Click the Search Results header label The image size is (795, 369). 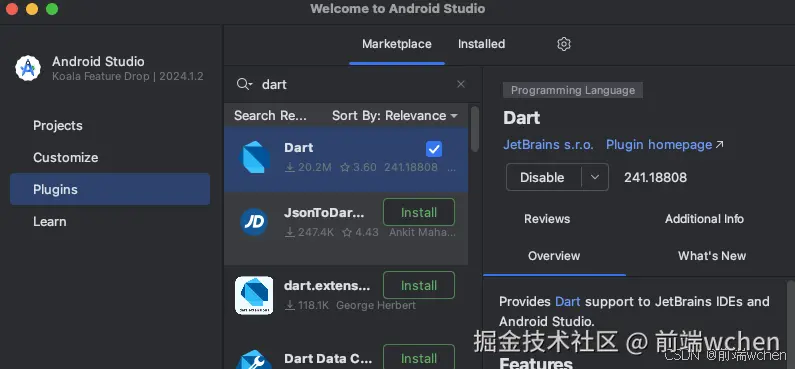click(x=270, y=116)
